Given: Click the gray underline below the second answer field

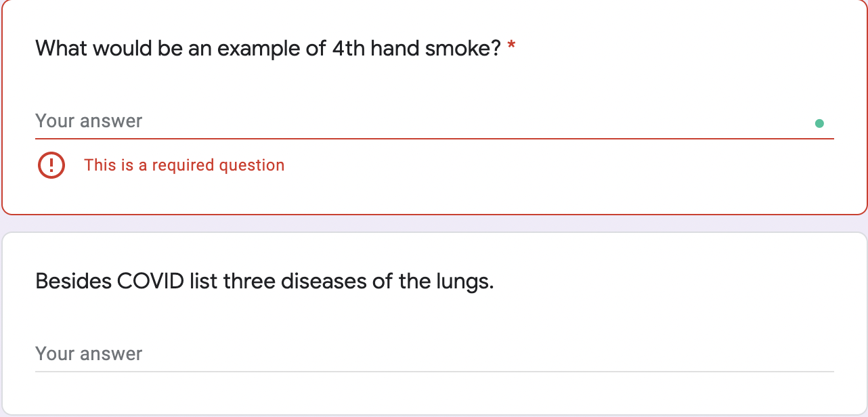Looking at the screenshot, I should (x=434, y=370).
